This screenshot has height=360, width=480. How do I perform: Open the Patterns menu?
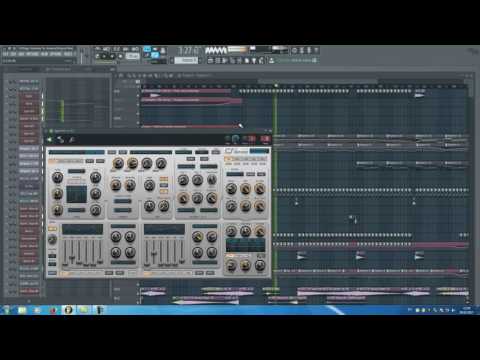[x=32, y=54]
